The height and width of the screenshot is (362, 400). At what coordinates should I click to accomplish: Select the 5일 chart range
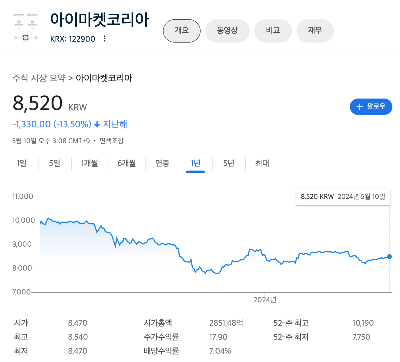[55, 163]
